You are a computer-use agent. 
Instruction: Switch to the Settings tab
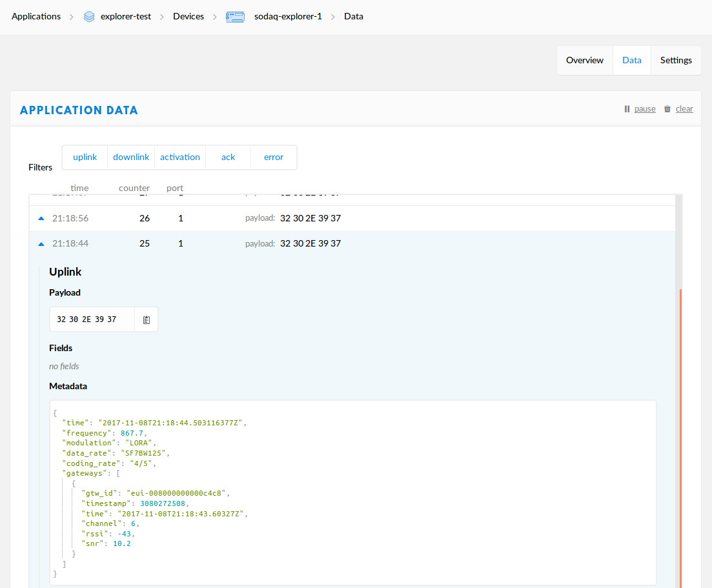click(x=676, y=61)
